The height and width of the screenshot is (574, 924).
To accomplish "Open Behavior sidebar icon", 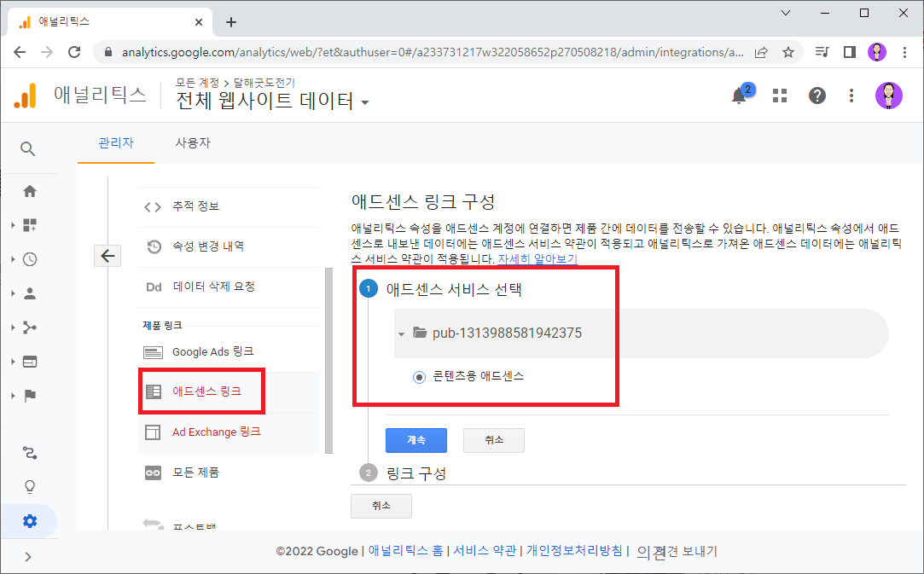I will coord(30,362).
